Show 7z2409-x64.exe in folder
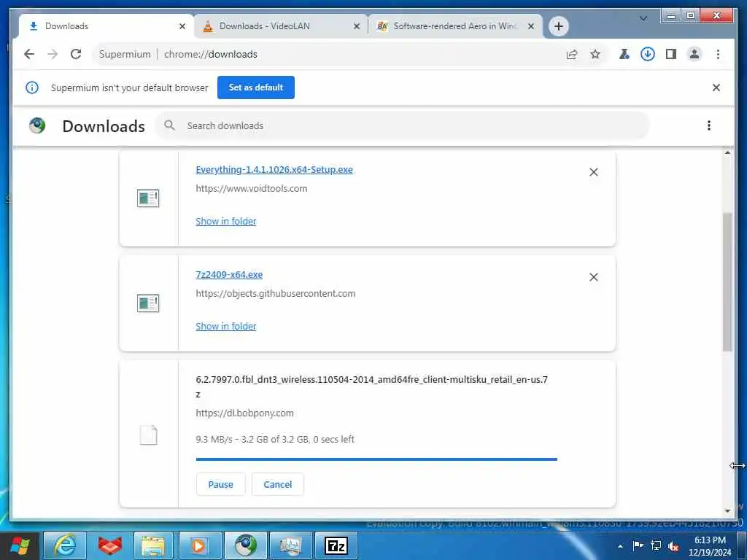This screenshot has height=560, width=747. pos(226,327)
